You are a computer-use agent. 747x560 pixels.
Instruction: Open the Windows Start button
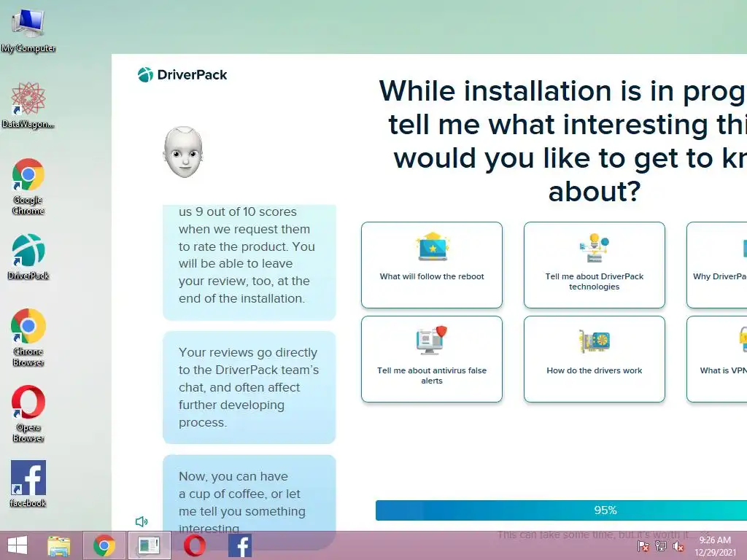[x=18, y=545]
